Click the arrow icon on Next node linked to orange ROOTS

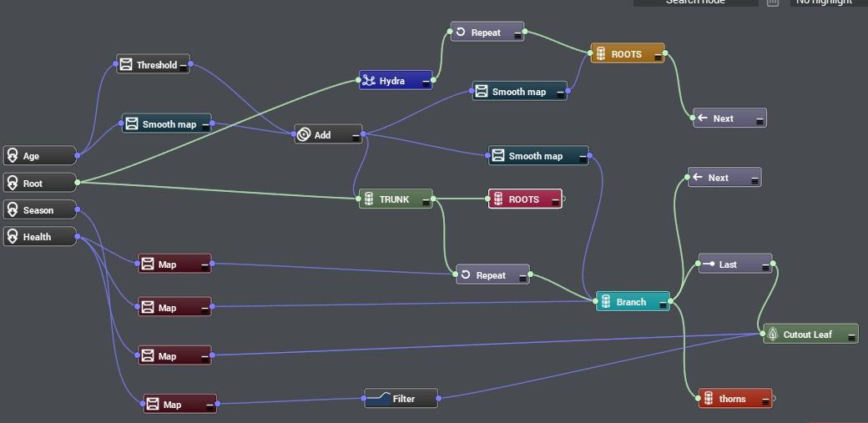click(x=703, y=118)
